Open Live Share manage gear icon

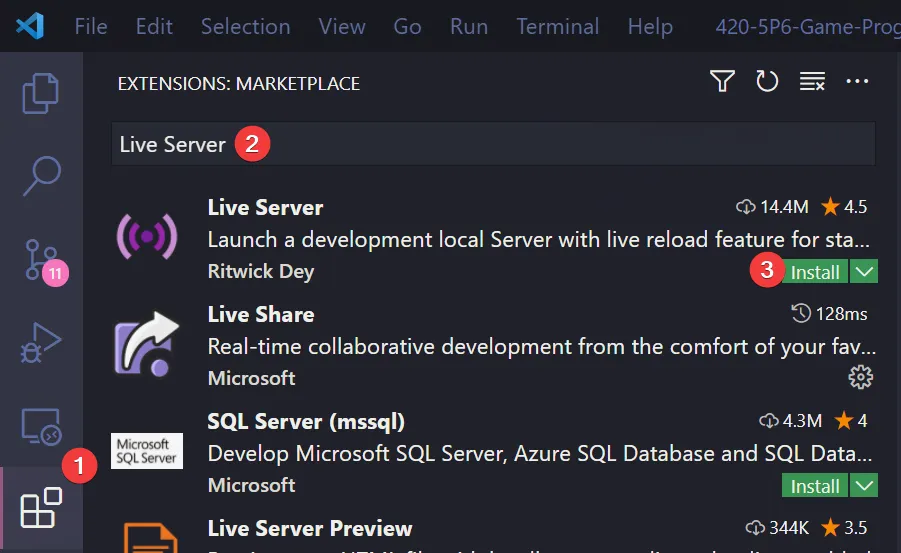click(860, 377)
